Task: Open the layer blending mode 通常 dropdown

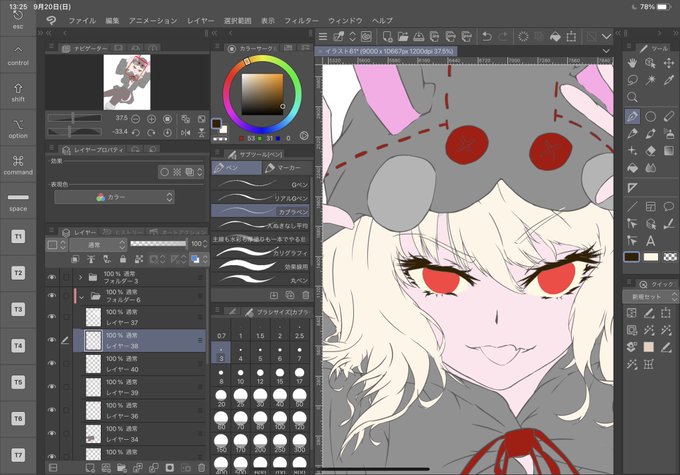Action: [98, 245]
